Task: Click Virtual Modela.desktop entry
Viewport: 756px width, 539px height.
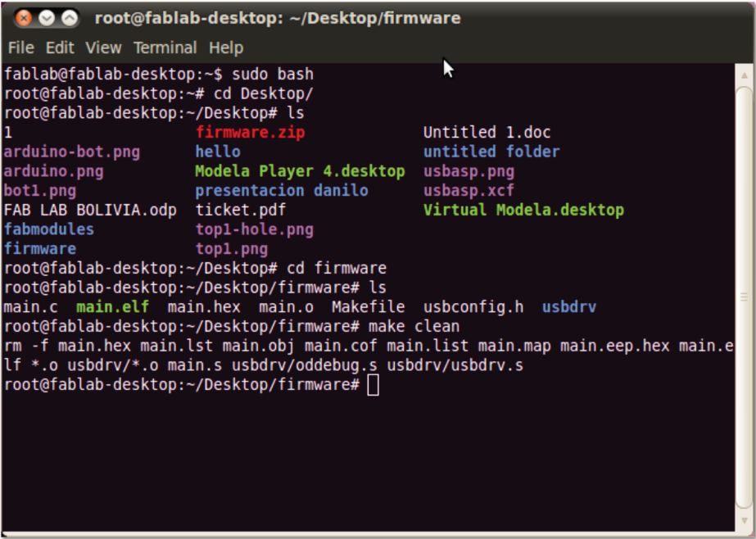Action: point(523,211)
